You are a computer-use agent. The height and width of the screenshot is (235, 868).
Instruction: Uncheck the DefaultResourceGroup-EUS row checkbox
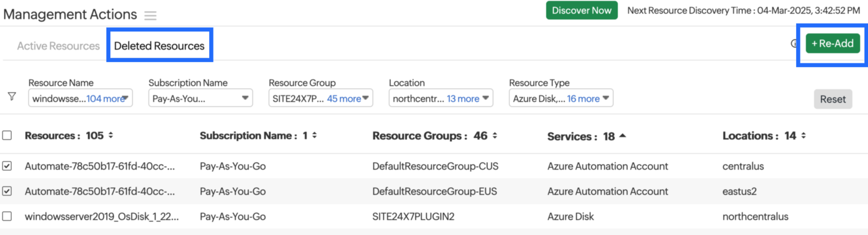(7, 191)
